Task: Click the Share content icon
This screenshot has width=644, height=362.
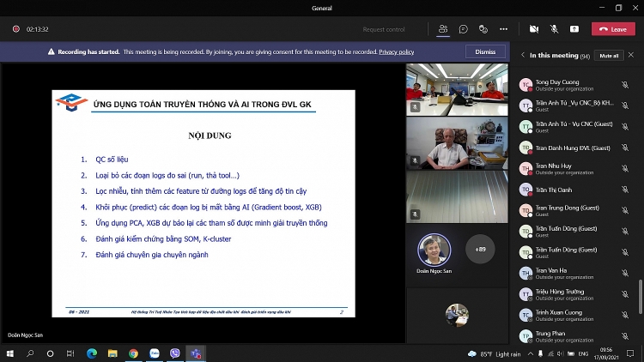Action: point(574,28)
